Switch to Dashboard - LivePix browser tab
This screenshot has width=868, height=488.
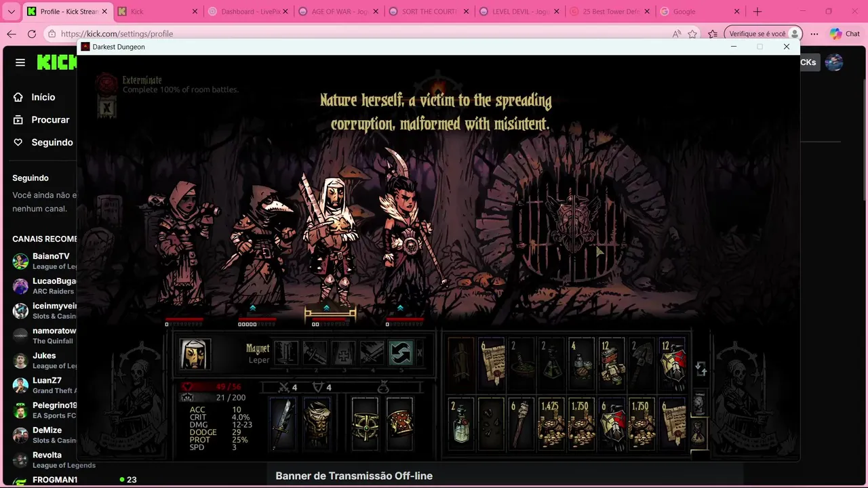(x=248, y=12)
